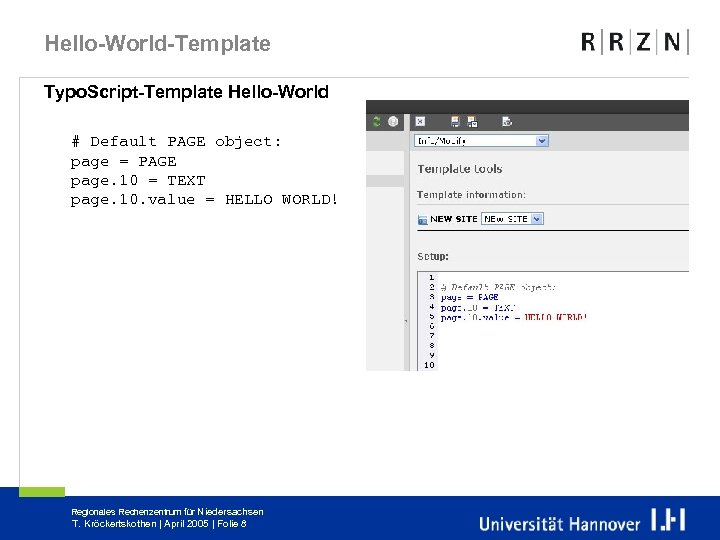Click the document icon right of save icons
720x540 pixels.
tap(506, 121)
